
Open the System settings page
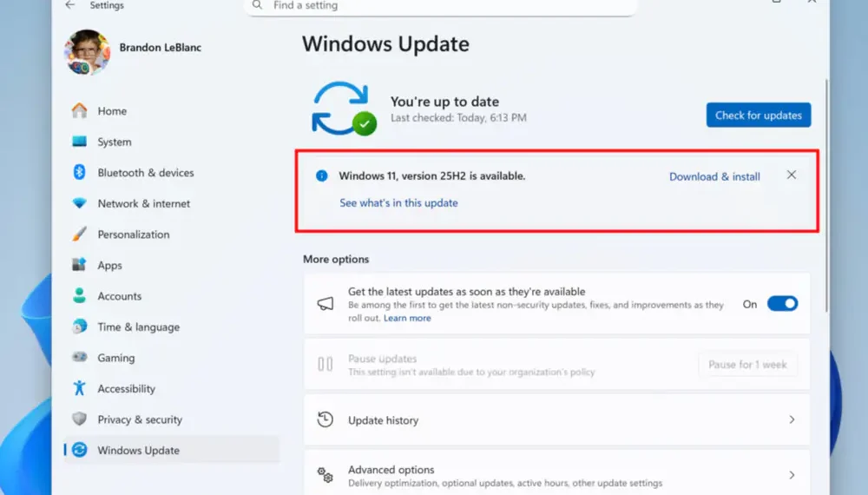[x=114, y=142]
